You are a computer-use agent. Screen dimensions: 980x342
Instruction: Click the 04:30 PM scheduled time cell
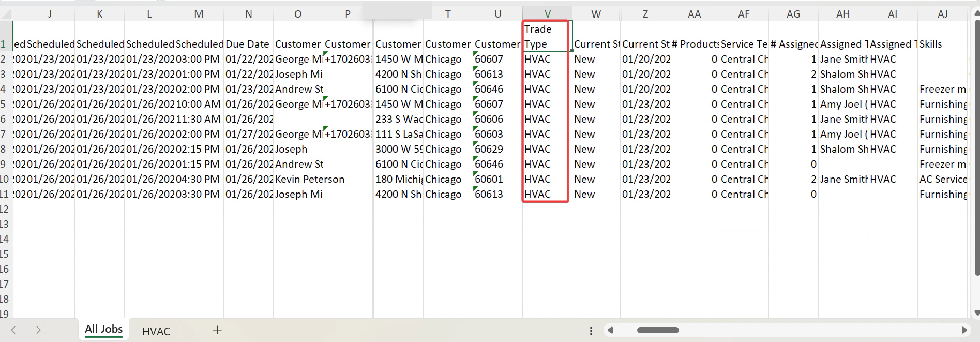[x=199, y=179]
